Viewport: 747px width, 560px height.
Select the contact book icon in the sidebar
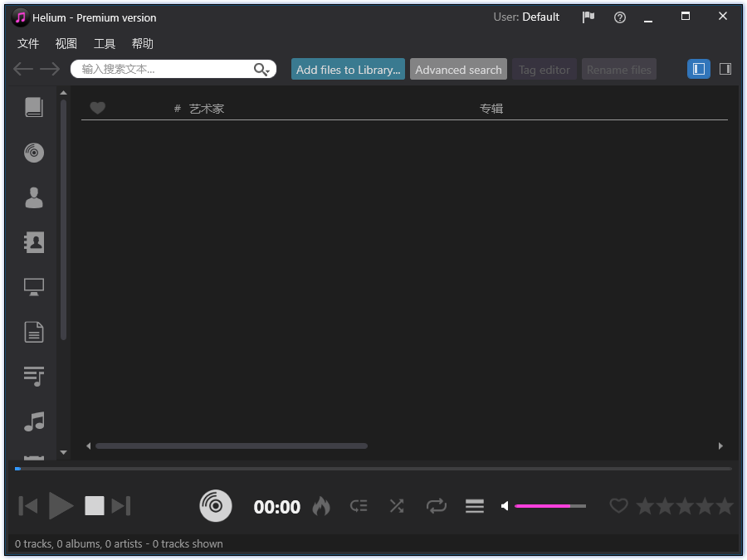coord(33,242)
